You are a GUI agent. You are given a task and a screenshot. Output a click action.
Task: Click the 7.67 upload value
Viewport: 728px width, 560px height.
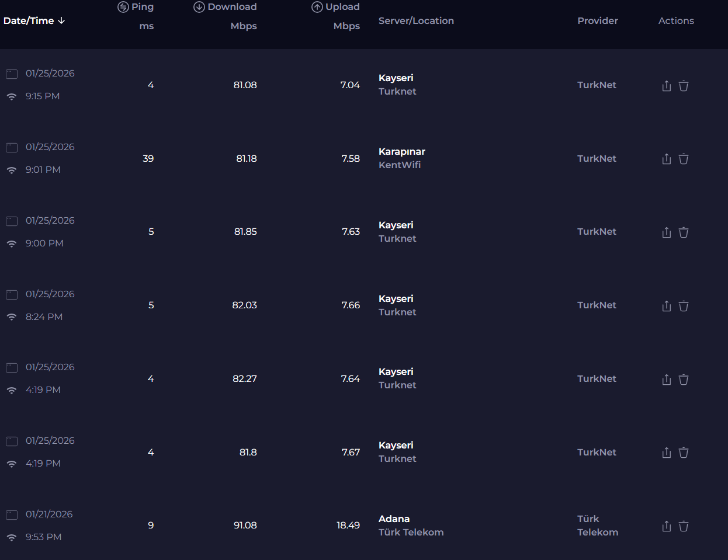point(351,452)
